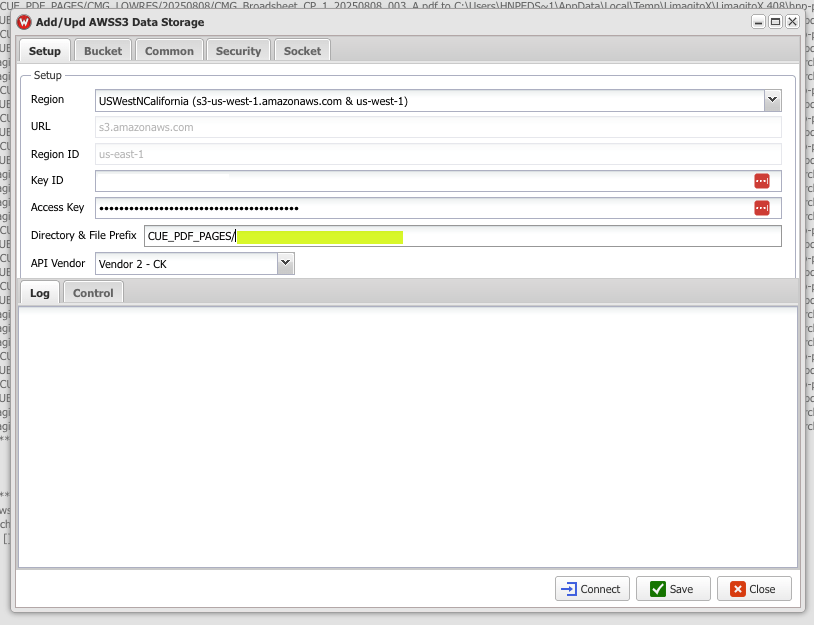Viewport: 814px width, 625px height.
Task: Click the API Vendor label
Action: point(58,263)
